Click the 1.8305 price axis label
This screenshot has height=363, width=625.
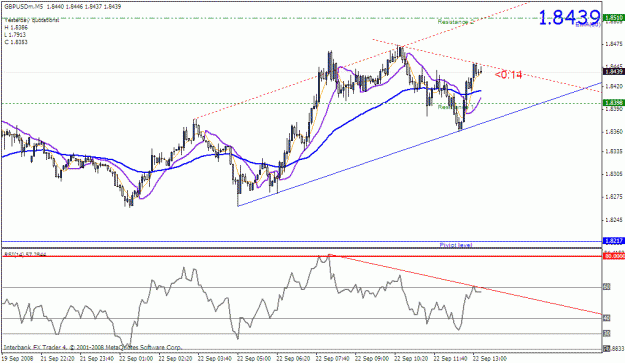pyautogui.click(x=614, y=174)
